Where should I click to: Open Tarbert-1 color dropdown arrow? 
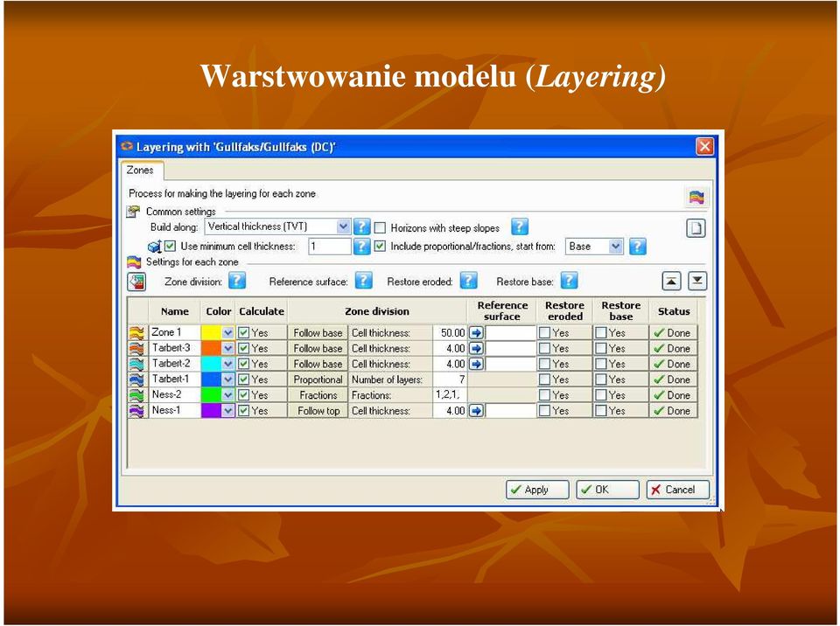click(227, 379)
